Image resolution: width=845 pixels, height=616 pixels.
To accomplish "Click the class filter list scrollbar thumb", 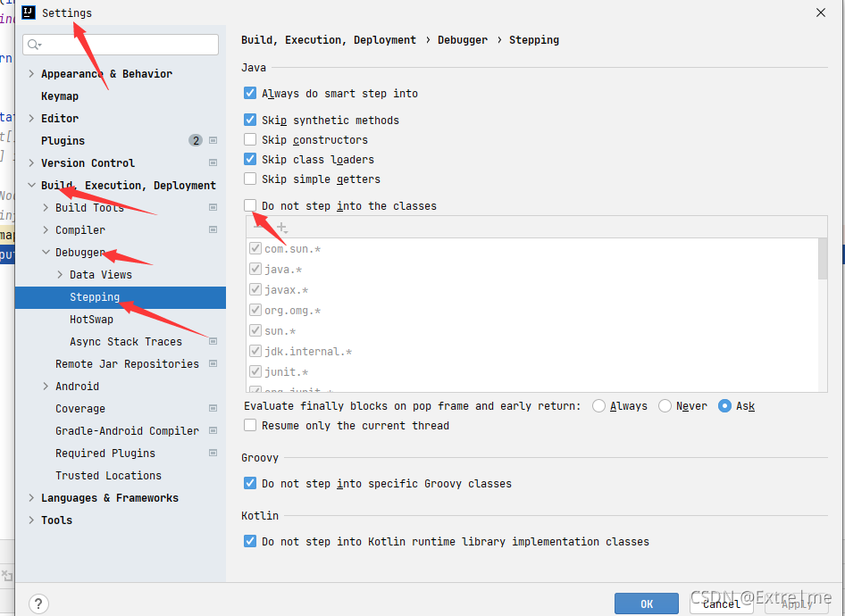I will [x=823, y=259].
